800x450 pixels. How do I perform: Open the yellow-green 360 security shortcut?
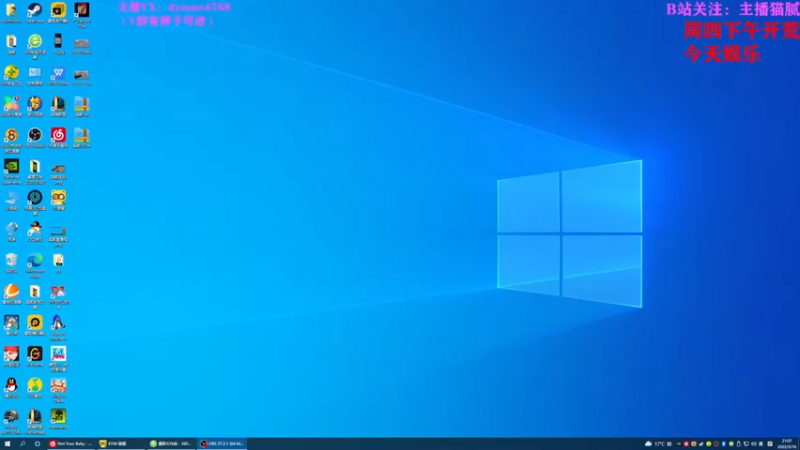(11, 75)
